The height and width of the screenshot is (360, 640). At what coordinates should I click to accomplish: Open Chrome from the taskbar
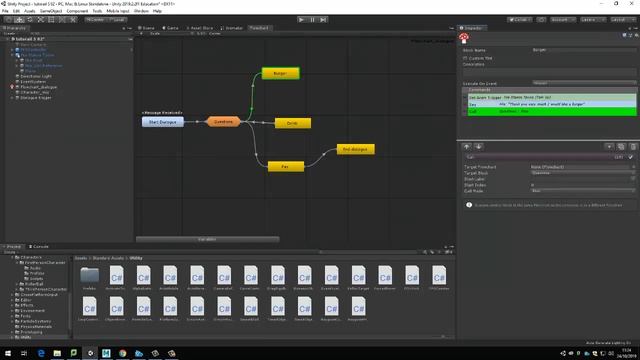click(122, 353)
